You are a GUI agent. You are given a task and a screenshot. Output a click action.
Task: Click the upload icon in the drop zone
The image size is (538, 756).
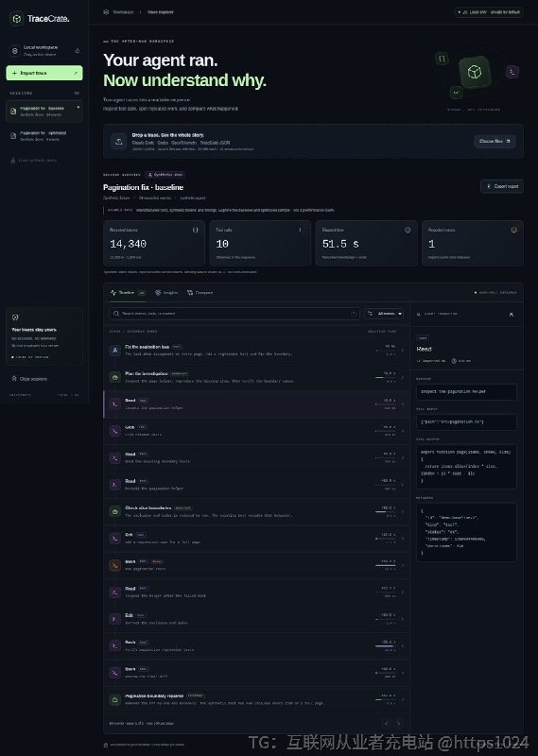[119, 141]
